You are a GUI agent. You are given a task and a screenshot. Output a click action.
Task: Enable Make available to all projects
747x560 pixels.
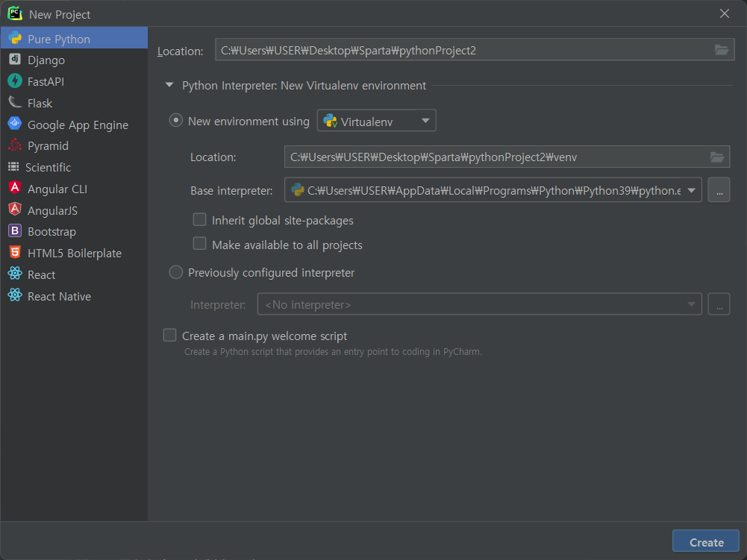(199, 244)
